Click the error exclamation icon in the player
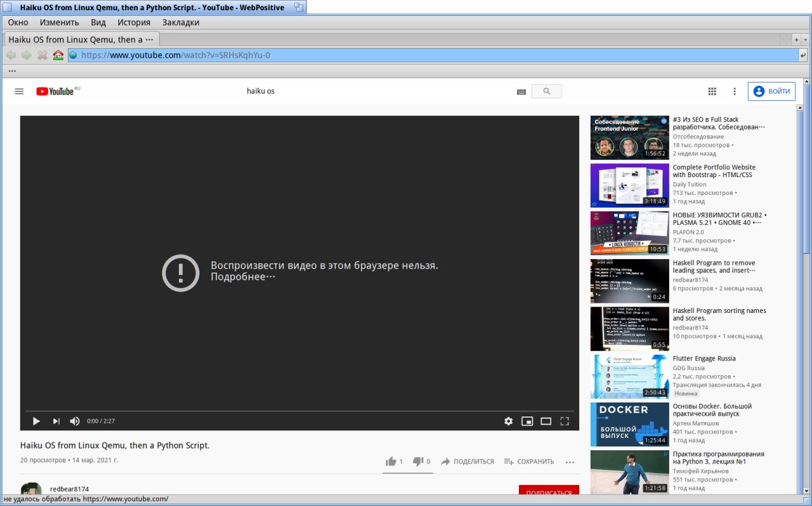The height and width of the screenshot is (506, 812). 181,272
